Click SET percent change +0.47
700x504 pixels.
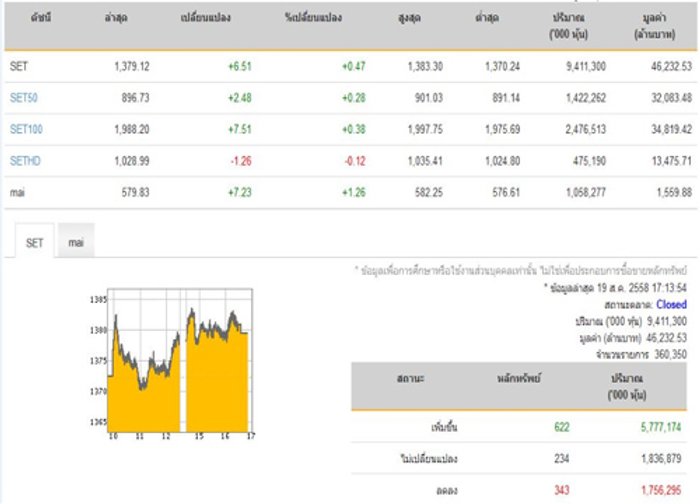pyautogui.click(x=354, y=67)
